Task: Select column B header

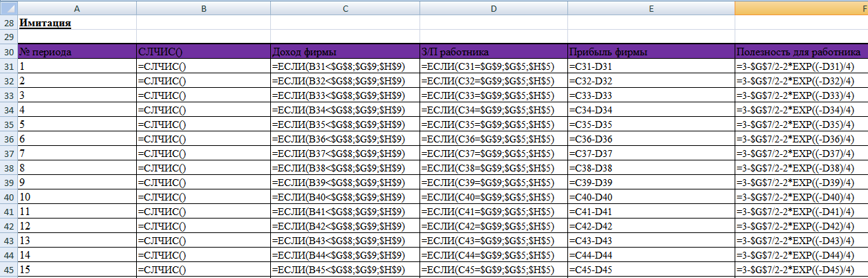Action: (203, 8)
